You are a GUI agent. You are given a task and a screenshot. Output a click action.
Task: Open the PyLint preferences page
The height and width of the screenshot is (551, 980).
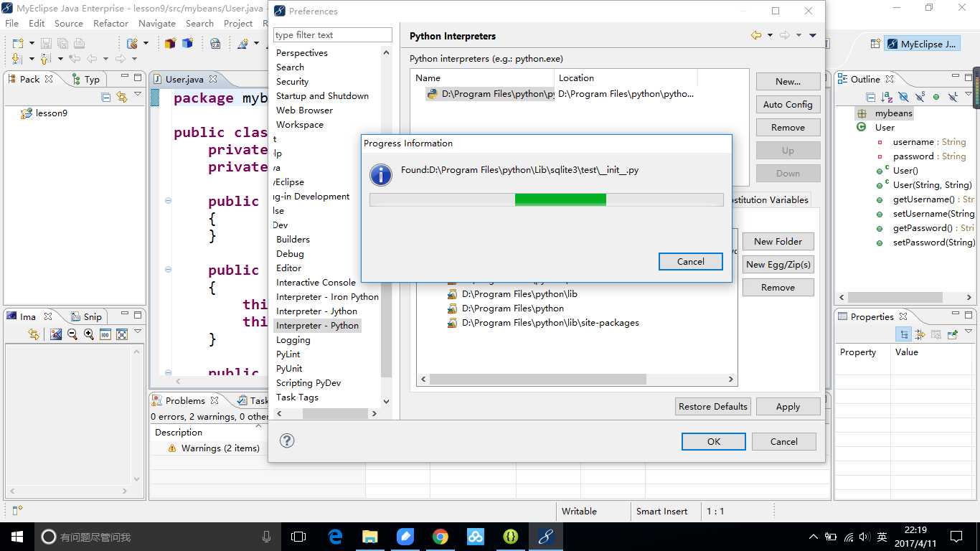288,354
